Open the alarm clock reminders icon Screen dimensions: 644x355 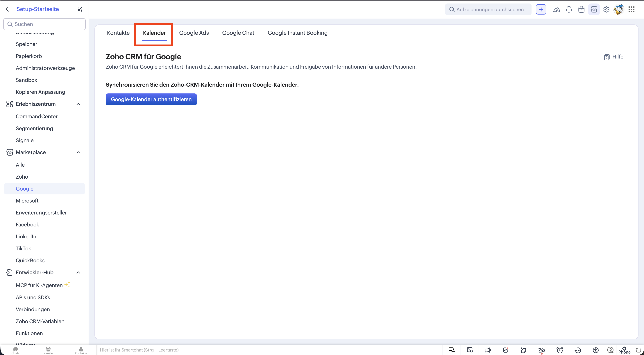pyautogui.click(x=560, y=350)
